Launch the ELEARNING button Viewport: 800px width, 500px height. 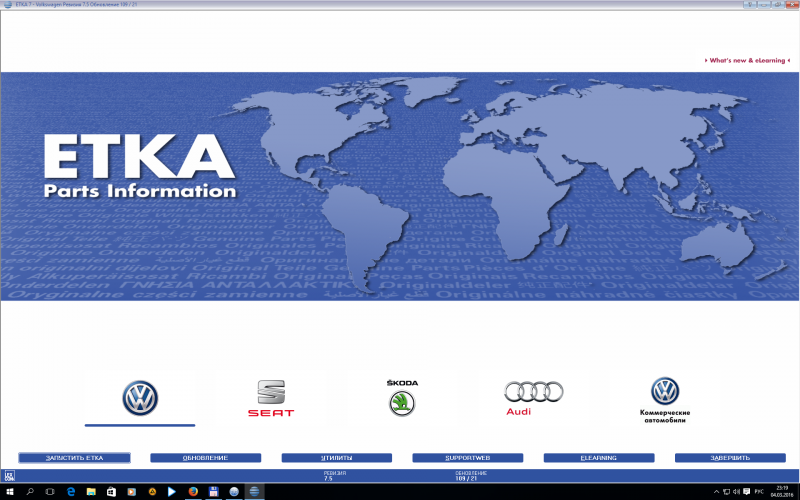pos(599,458)
